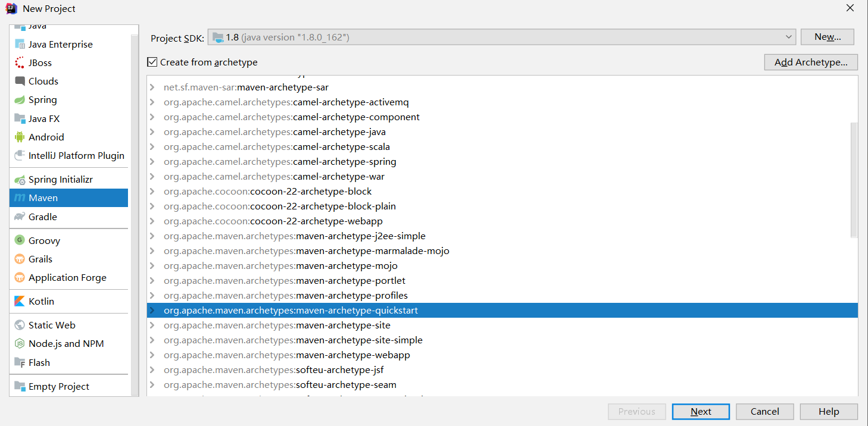Select camel-archetype-scala archetype
868x426 pixels.
[x=502, y=147]
